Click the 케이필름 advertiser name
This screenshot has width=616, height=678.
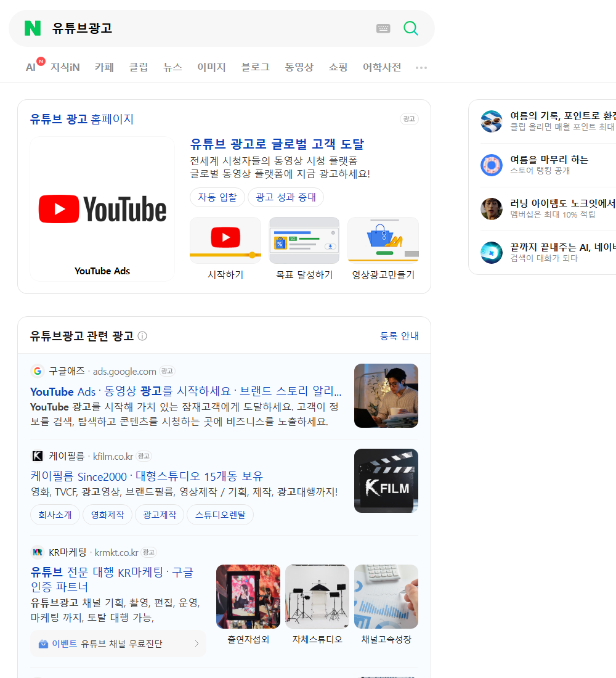point(67,455)
